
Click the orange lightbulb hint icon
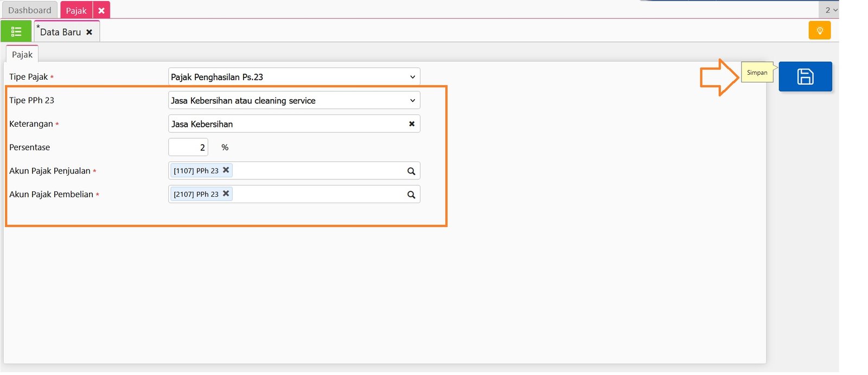[x=819, y=31]
